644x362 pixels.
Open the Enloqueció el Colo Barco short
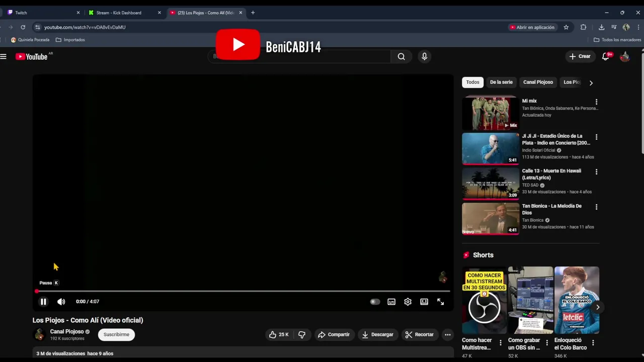coord(577,300)
